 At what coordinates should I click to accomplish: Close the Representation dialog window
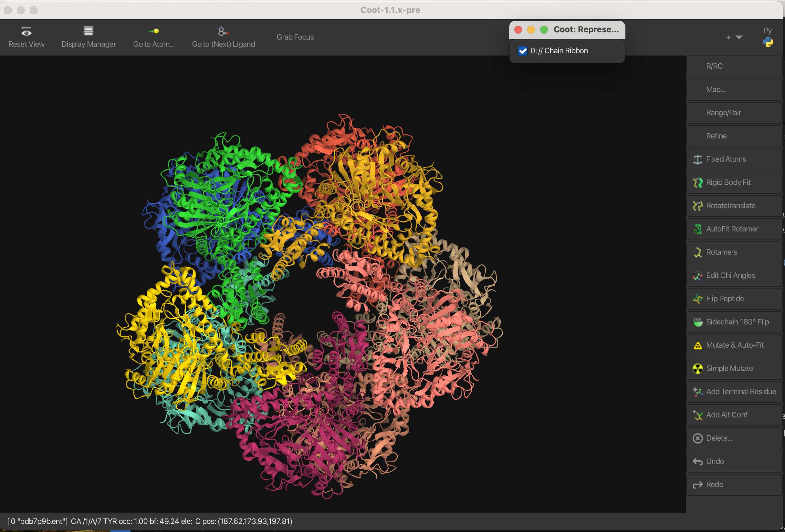(518, 30)
